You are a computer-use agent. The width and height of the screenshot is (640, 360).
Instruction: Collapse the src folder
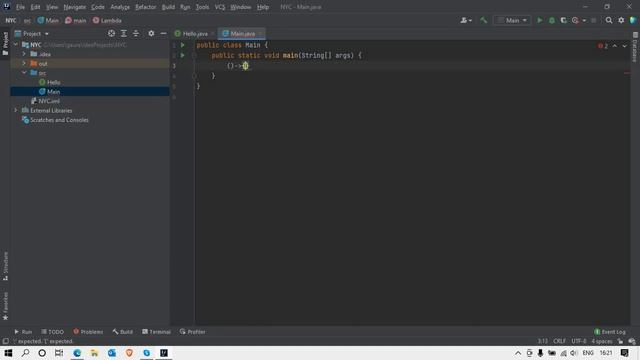click(24, 73)
